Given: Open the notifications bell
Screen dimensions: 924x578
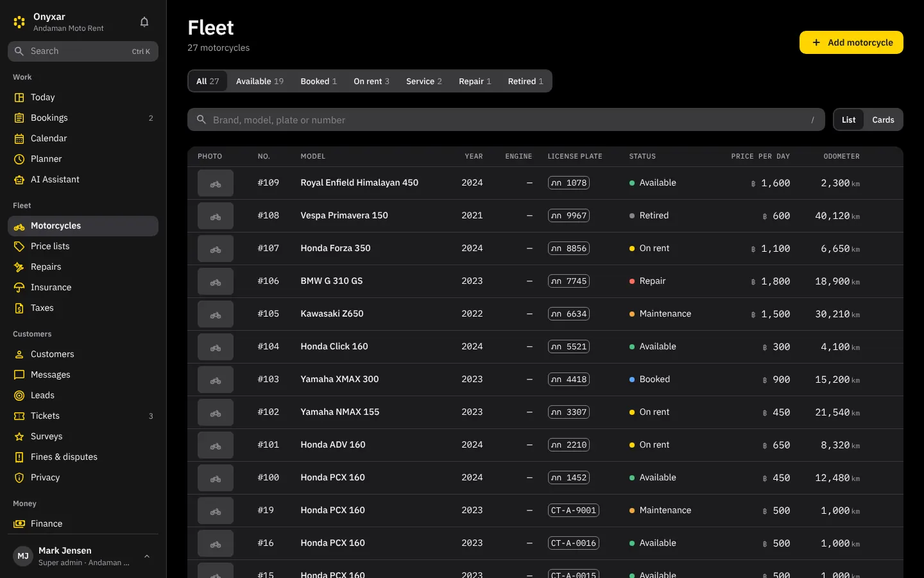Looking at the screenshot, I should [x=144, y=22].
